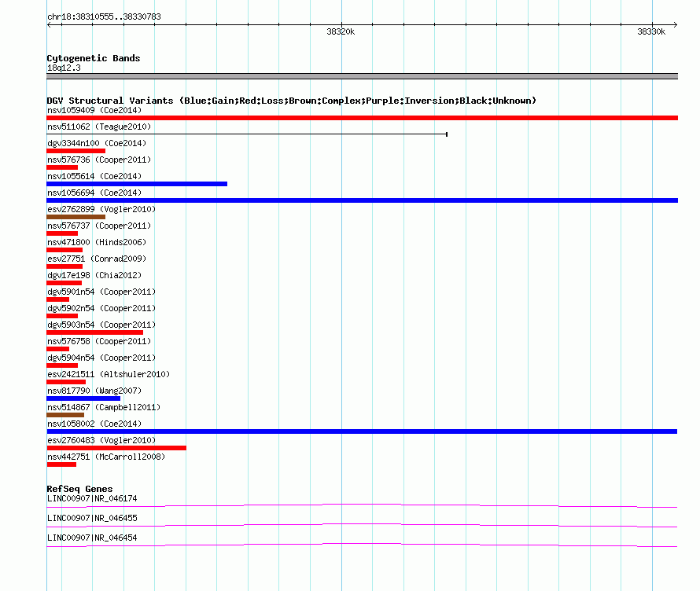Click the LINC00907|NR_046174 magenta transcript line
Screen dimensions: 700x591
click(362, 506)
